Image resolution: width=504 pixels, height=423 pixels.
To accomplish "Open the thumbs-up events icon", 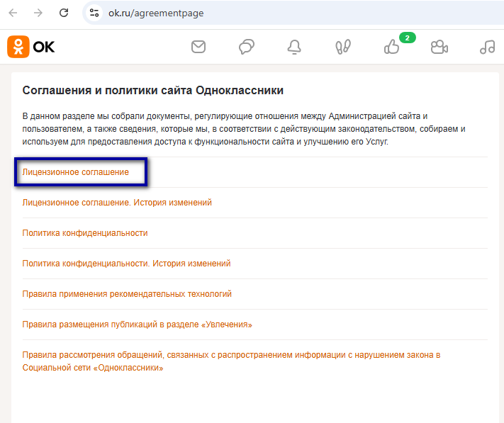I will coord(391,47).
